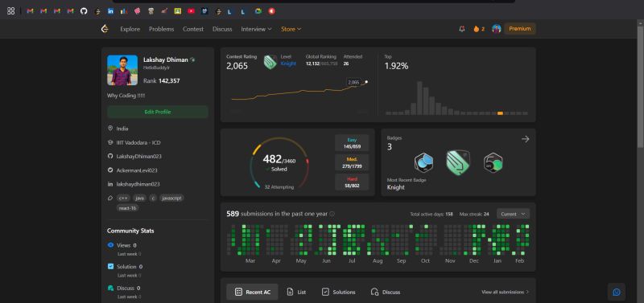Go to the Problems page
The height and width of the screenshot is (303, 644).
[162, 29]
